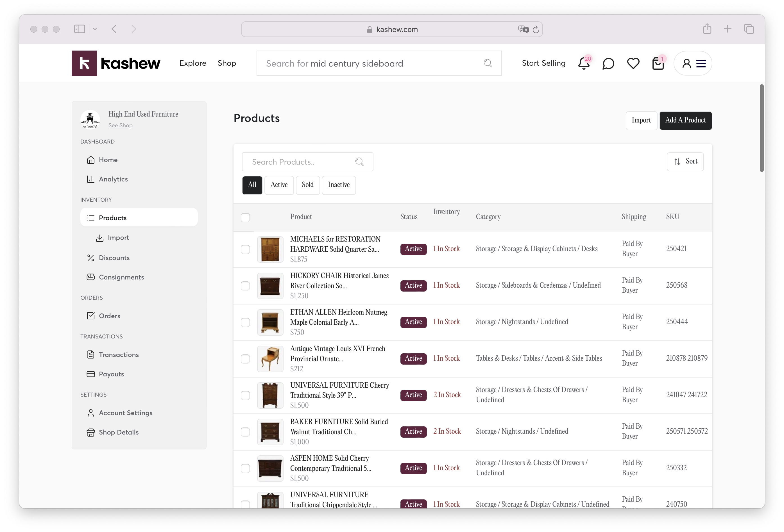
Task: Toggle the select-all products checkbox
Action: [x=245, y=217]
